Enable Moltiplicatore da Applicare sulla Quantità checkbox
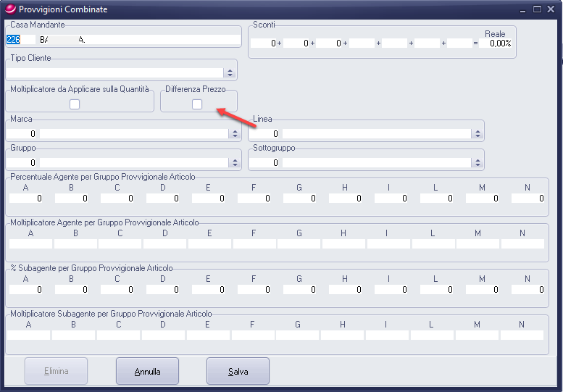This screenshot has height=392, width=563. pos(75,104)
